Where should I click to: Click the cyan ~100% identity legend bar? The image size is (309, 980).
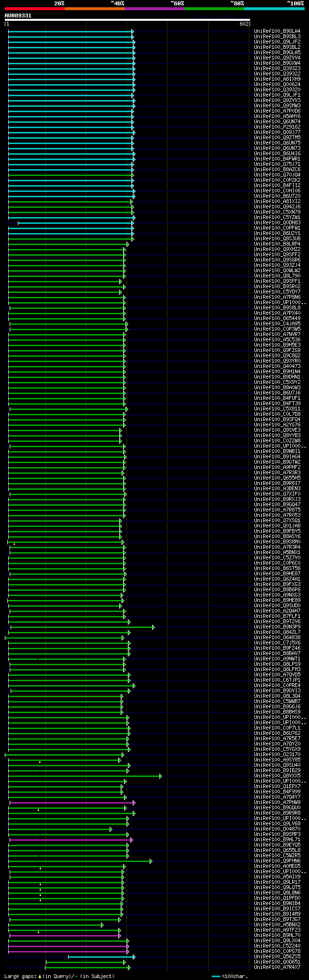[274, 9]
